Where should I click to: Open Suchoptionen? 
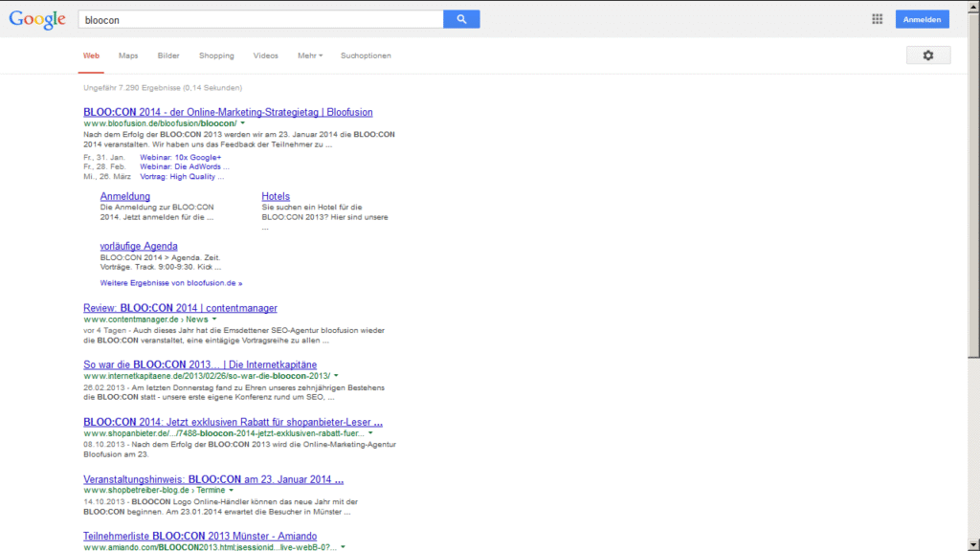366,55
